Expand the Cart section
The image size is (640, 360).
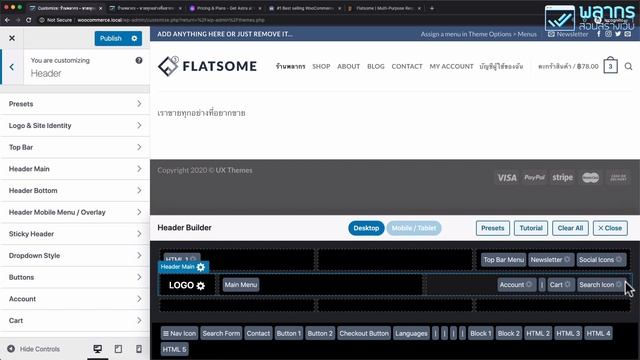75,320
